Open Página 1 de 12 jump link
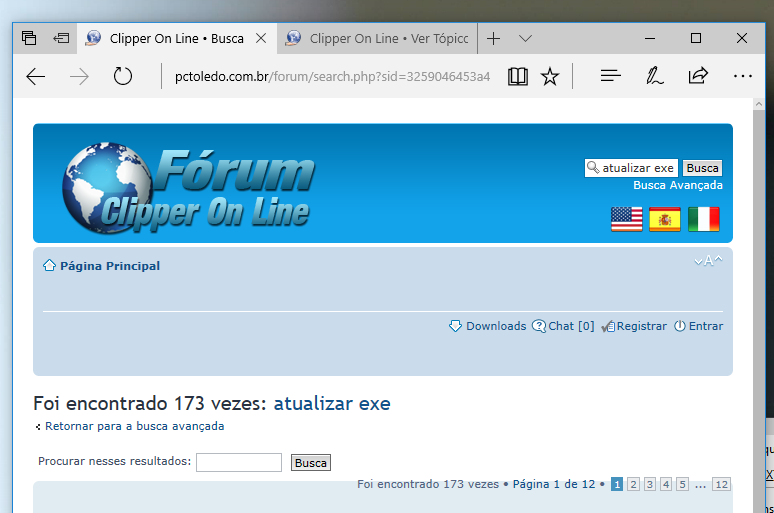The image size is (774, 513). [554, 484]
